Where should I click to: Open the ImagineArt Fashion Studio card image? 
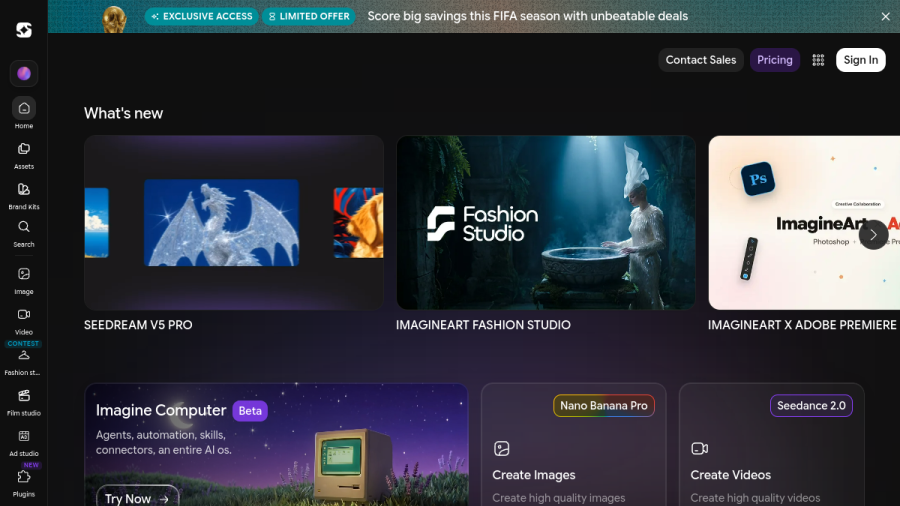546,223
